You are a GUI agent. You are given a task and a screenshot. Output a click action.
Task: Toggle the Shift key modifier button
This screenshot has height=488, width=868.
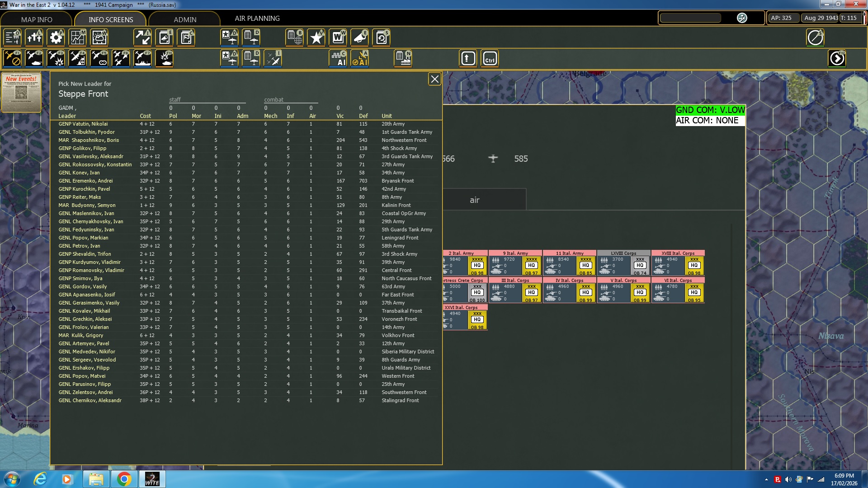(x=467, y=58)
